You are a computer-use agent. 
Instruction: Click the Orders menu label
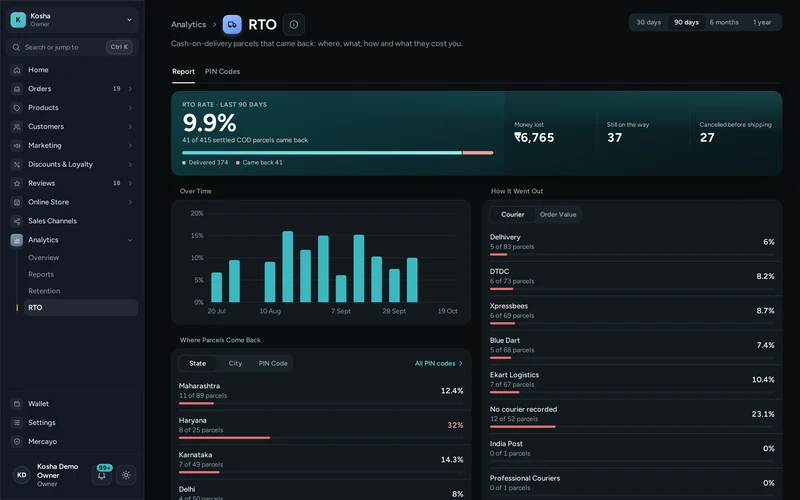(40, 89)
